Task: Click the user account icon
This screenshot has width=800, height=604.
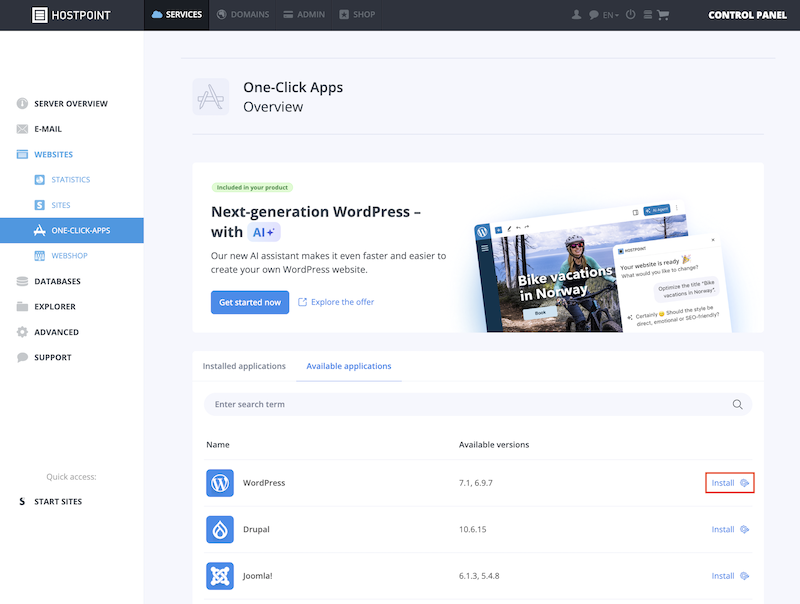Action: coord(576,15)
